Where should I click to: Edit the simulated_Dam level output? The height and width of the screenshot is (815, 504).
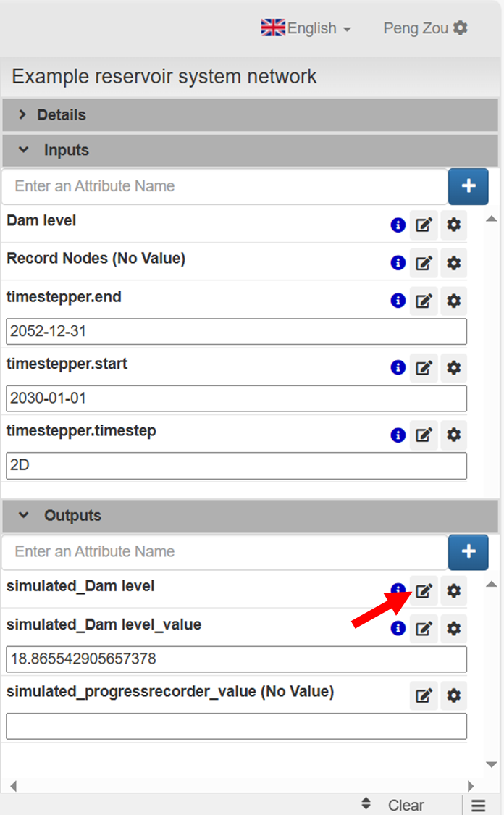tap(424, 591)
